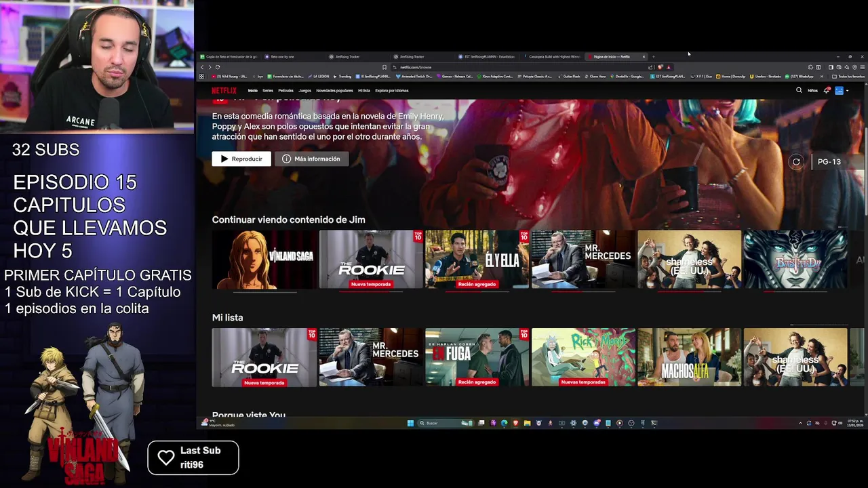The image size is (868, 488).
Task: Open El y Ella thumbnail
Action: coord(477,260)
